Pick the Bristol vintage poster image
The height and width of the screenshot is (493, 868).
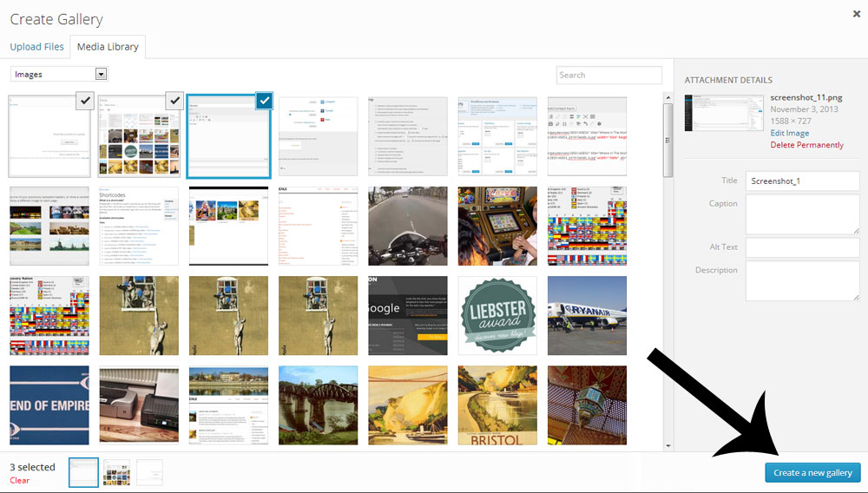point(497,405)
